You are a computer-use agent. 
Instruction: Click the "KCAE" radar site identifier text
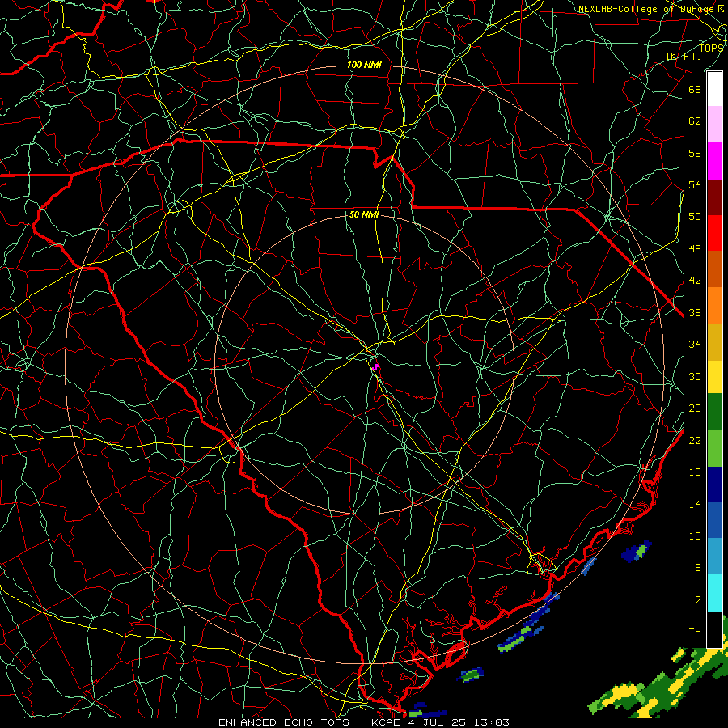[x=385, y=722]
